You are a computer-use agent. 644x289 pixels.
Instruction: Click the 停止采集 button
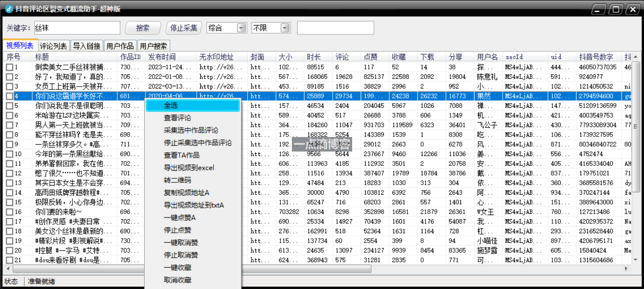pyautogui.click(x=184, y=28)
